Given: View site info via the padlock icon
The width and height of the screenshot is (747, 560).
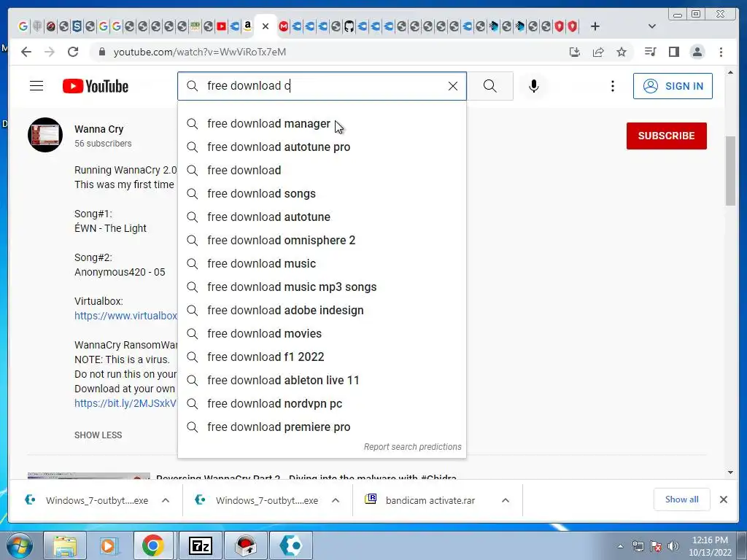Looking at the screenshot, I should (x=101, y=52).
